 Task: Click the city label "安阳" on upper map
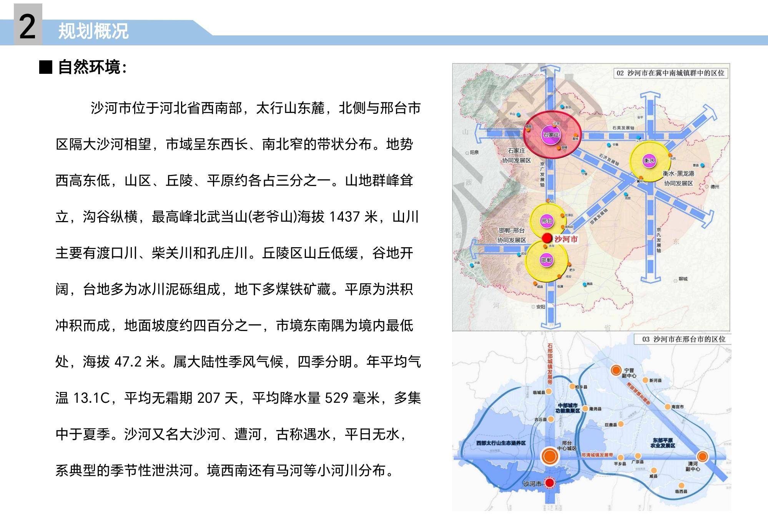click(x=540, y=307)
